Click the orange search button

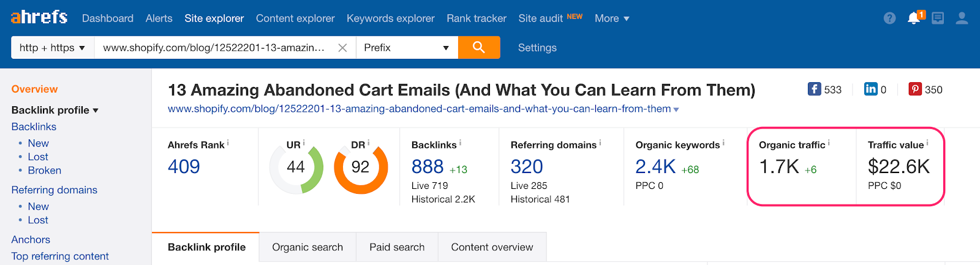[479, 47]
